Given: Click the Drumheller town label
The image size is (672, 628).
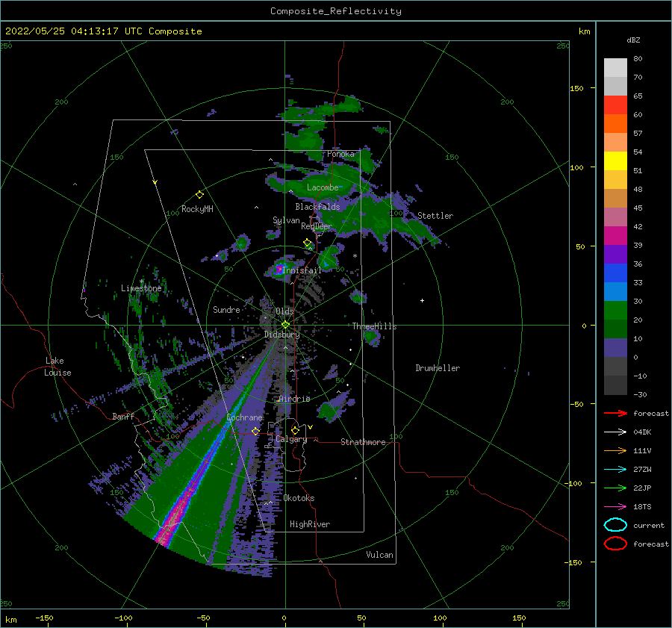Looking at the screenshot, I should point(438,368).
